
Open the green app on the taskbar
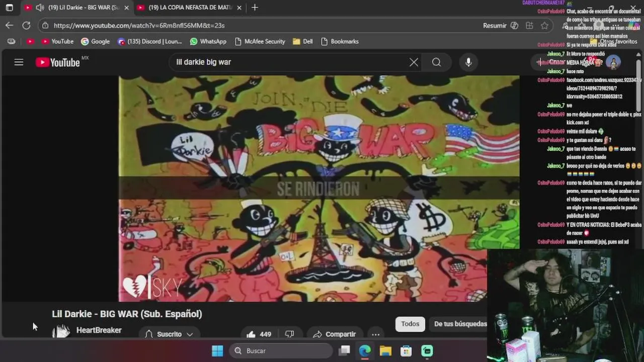tap(427, 351)
